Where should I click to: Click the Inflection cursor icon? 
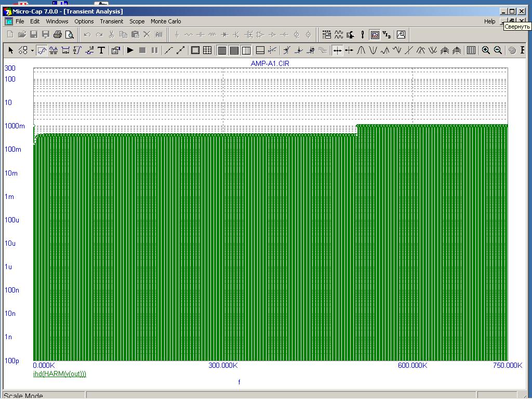pyautogui.click(x=409, y=50)
